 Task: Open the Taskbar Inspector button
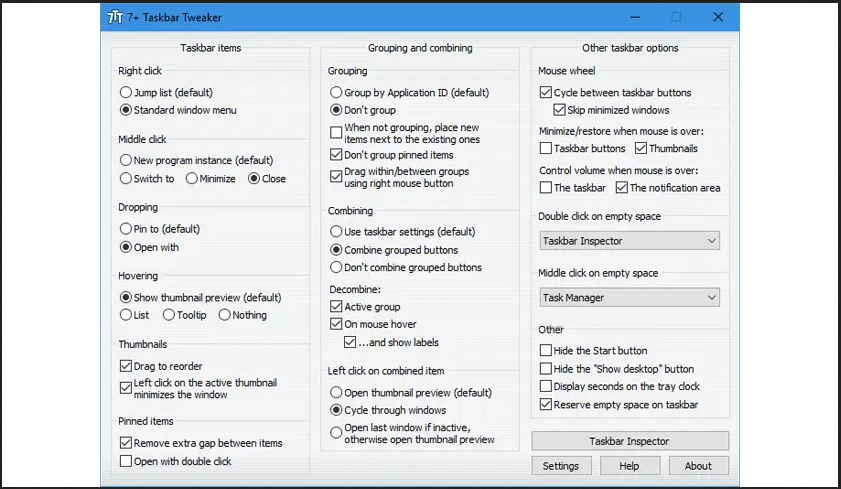[x=629, y=441]
